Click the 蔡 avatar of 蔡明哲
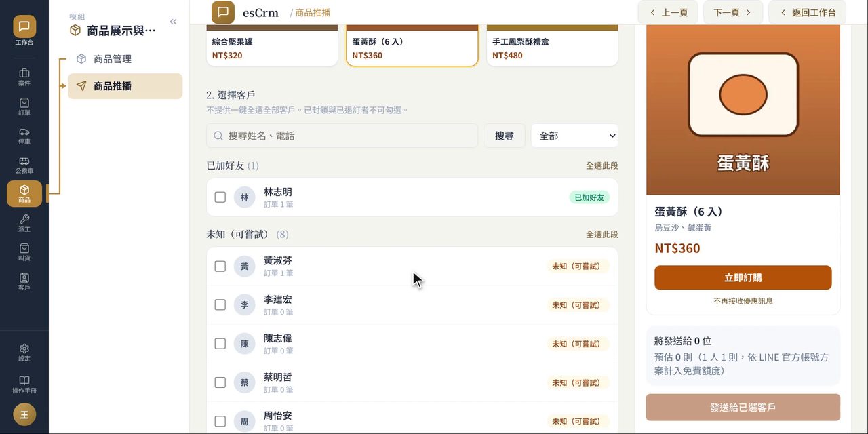 point(245,382)
